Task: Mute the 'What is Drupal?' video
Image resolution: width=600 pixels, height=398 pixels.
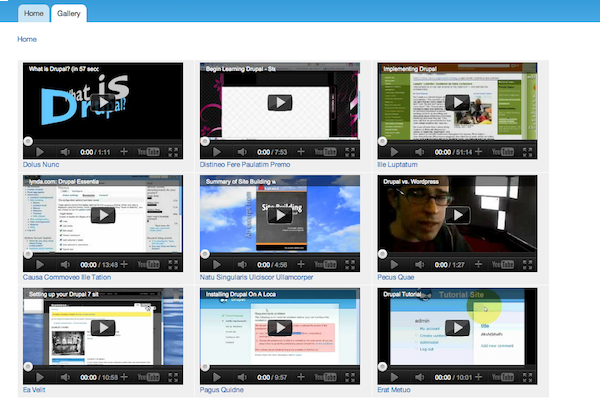Action: pyautogui.click(x=65, y=152)
